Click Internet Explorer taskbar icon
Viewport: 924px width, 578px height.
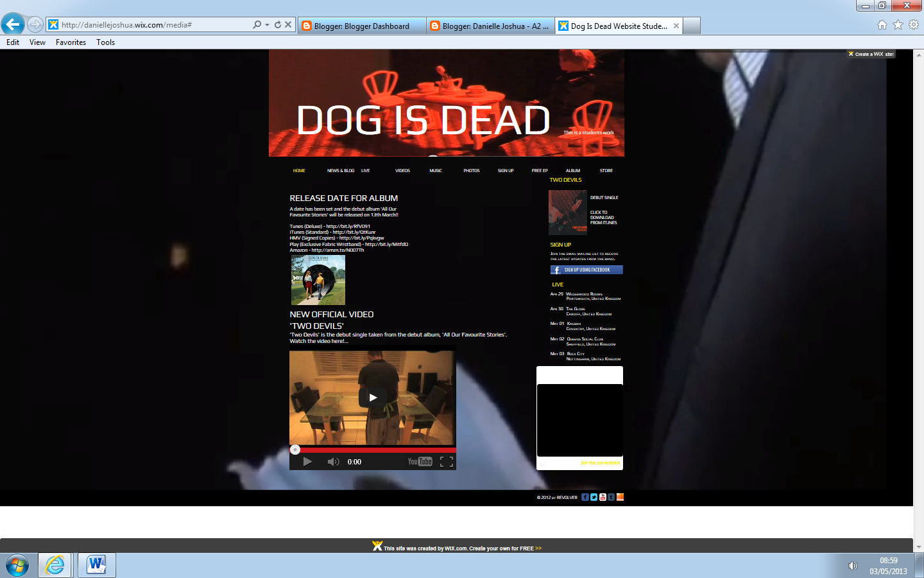[55, 565]
